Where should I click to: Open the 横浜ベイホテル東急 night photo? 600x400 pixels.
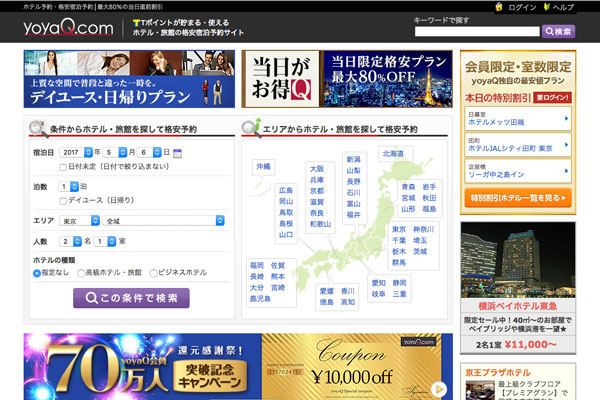click(518, 260)
